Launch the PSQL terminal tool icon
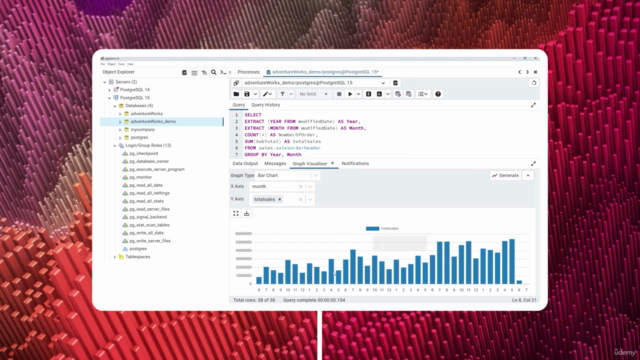This screenshot has width=640, height=360. (x=223, y=72)
